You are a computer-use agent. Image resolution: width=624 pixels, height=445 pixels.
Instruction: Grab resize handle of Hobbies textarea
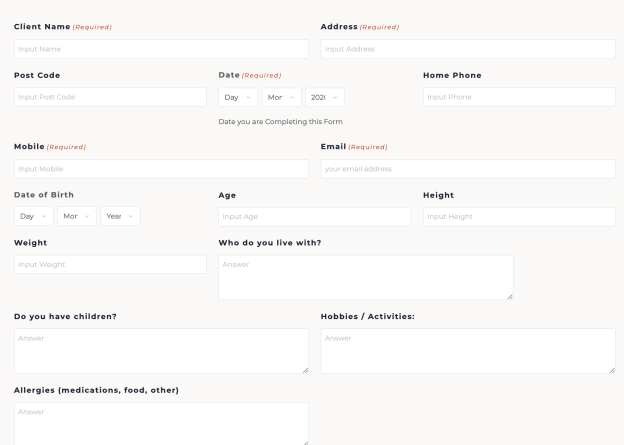click(x=611, y=369)
